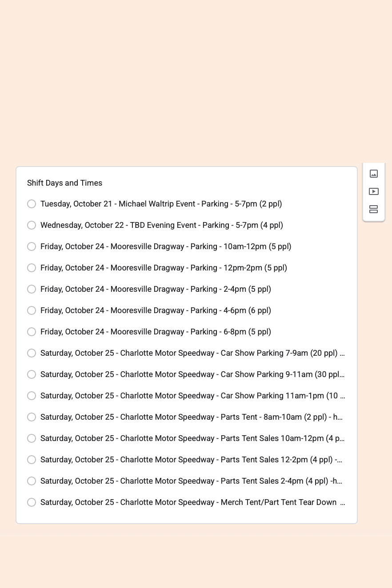Select Saturday Car Show Parking 7-9am
This screenshot has height=588, width=392.
(x=32, y=353)
